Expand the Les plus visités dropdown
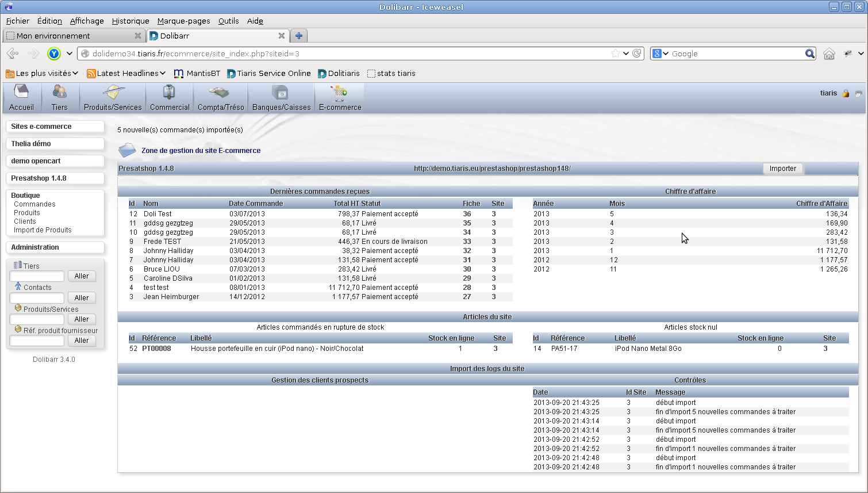The width and height of the screenshot is (868, 493). [75, 73]
